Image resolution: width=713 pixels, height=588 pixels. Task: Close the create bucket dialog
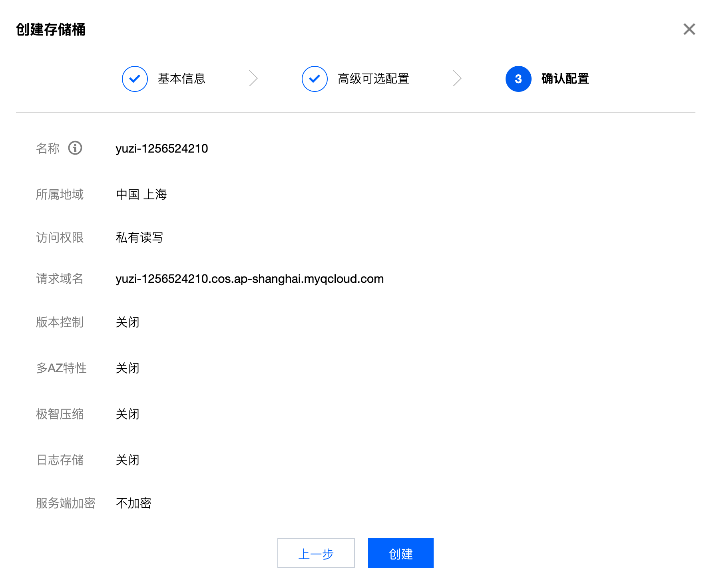point(689,29)
